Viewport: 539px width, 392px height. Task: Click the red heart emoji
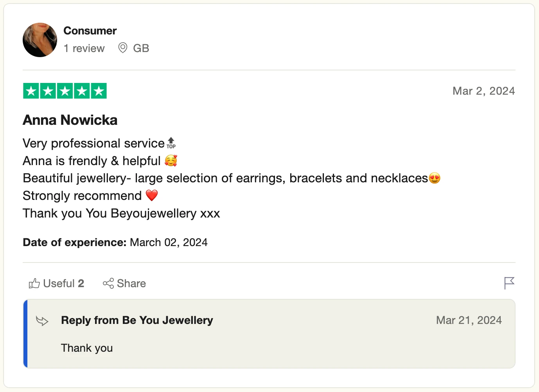pos(152,195)
